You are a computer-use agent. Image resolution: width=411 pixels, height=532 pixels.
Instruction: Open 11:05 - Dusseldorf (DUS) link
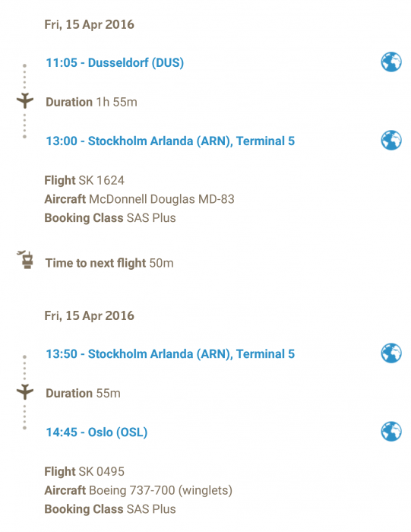click(x=115, y=63)
